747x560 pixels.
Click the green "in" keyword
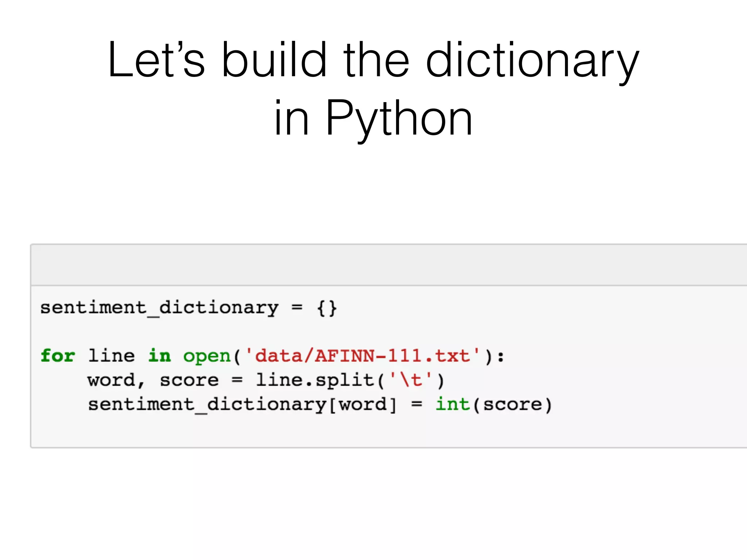pos(159,356)
